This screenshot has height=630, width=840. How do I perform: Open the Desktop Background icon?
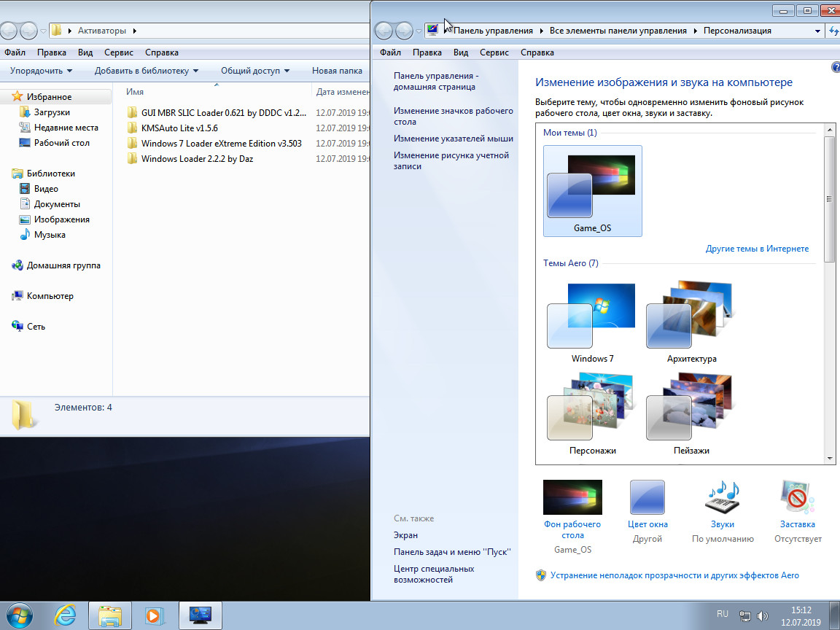(x=572, y=497)
